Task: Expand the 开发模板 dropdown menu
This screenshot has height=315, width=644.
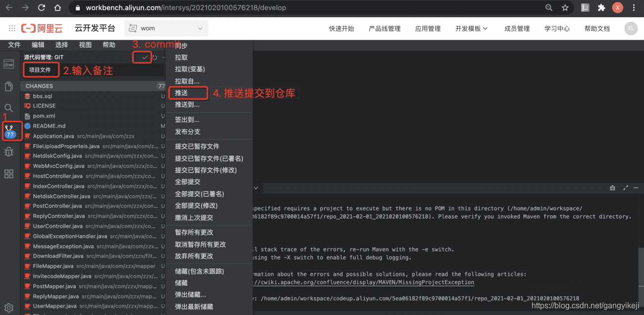Action: click(x=471, y=28)
